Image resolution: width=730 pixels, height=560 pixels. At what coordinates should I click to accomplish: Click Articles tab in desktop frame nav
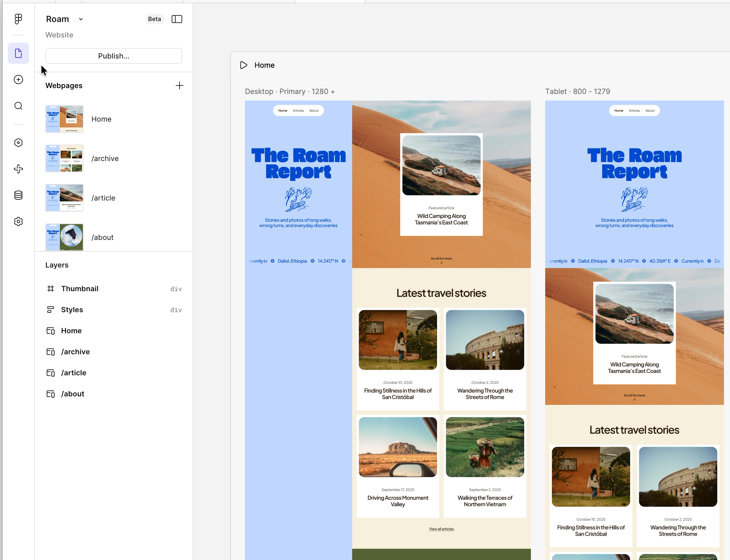(298, 111)
